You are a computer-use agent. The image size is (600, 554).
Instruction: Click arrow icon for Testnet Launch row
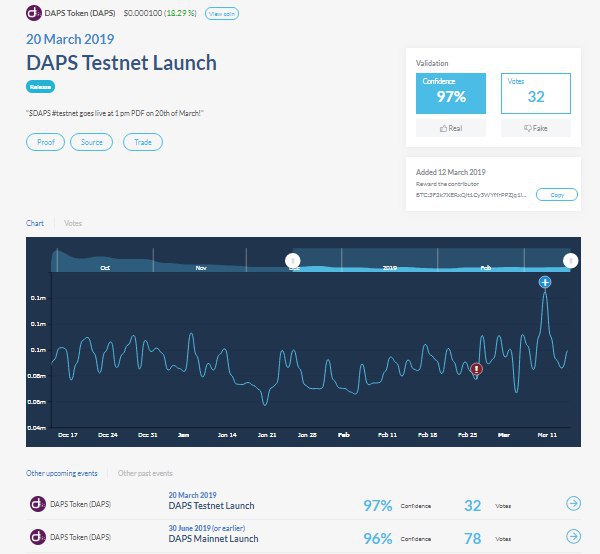[x=573, y=503]
